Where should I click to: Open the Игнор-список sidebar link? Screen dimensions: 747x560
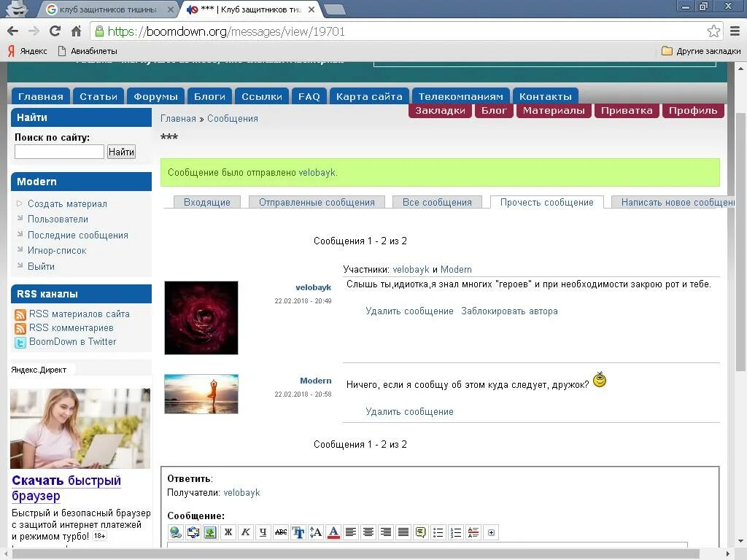(57, 251)
